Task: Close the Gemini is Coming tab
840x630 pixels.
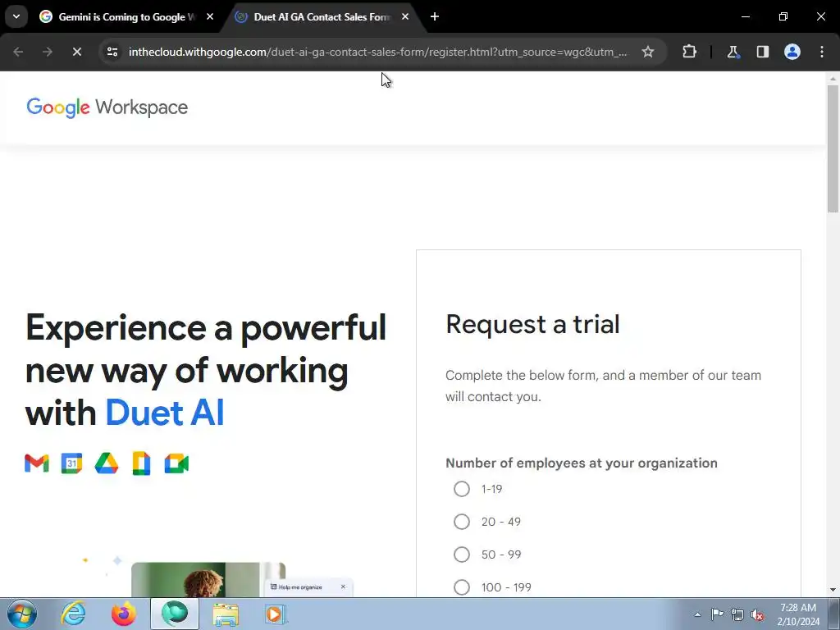Action: pyautogui.click(x=210, y=16)
